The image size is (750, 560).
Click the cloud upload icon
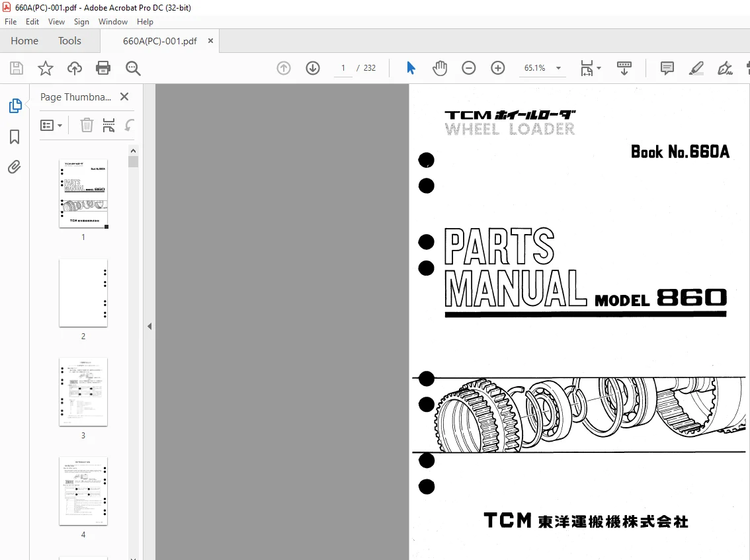tap(74, 68)
